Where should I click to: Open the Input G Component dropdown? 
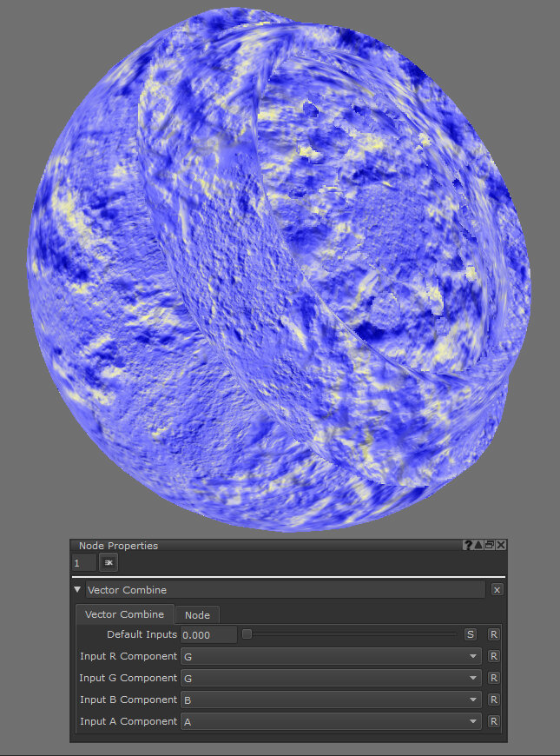click(331, 678)
